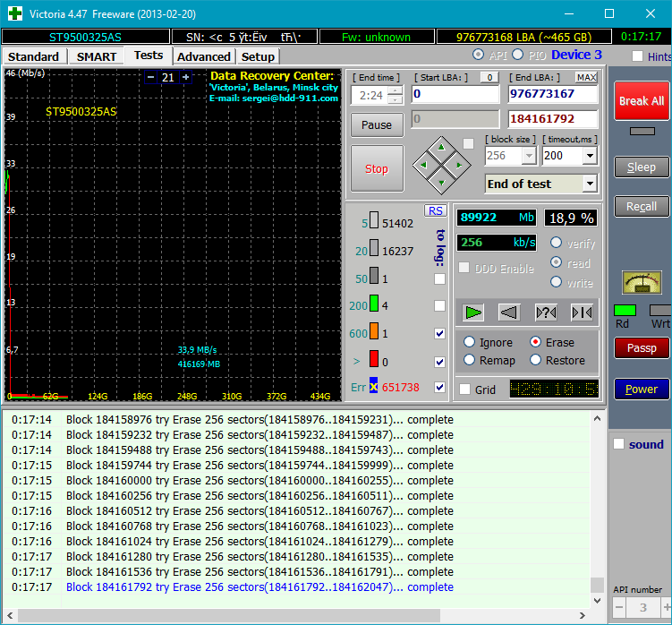Select the forward sequential scan play icon
Image resolution: width=672 pixels, height=625 pixels.
(x=474, y=312)
